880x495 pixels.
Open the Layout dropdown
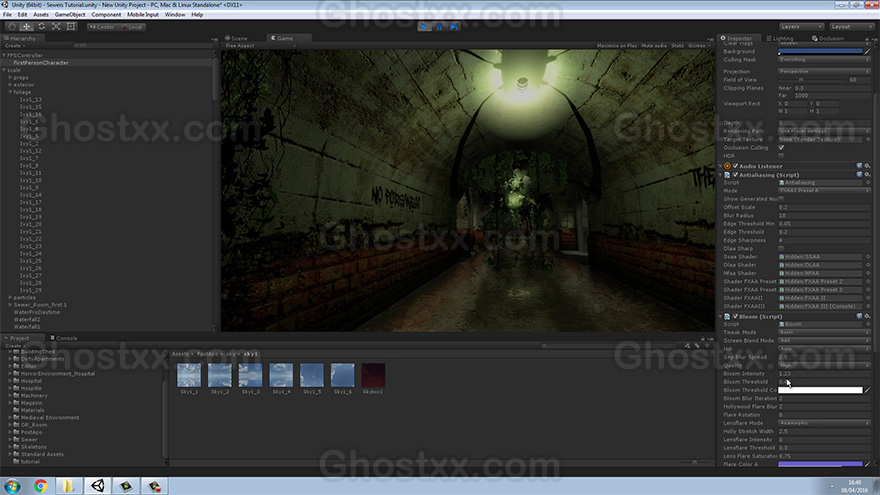pyautogui.click(x=851, y=27)
